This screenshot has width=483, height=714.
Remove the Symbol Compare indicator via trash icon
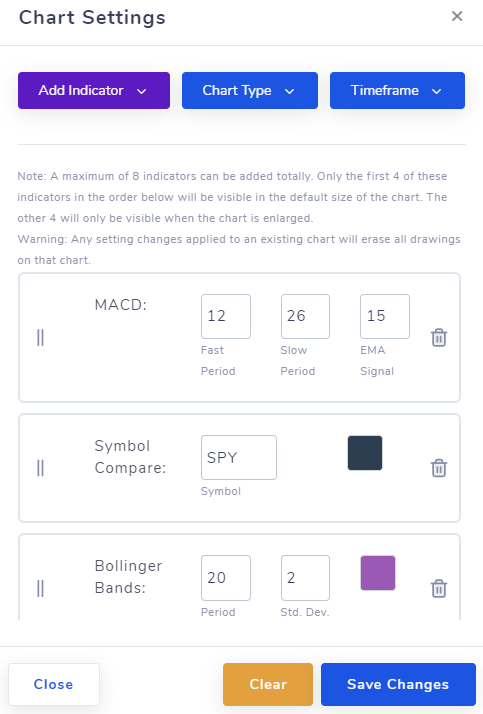point(439,468)
